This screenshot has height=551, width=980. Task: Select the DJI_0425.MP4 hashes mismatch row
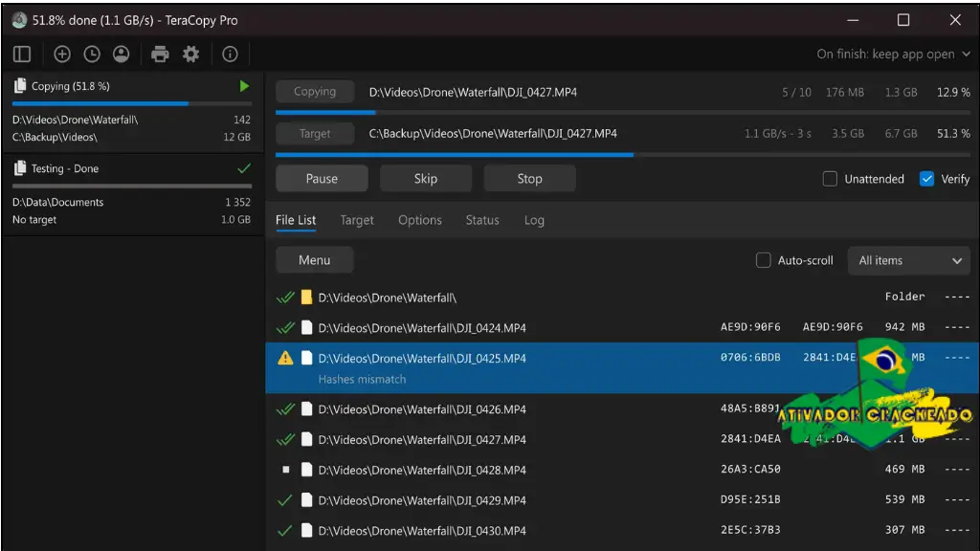[622, 368]
